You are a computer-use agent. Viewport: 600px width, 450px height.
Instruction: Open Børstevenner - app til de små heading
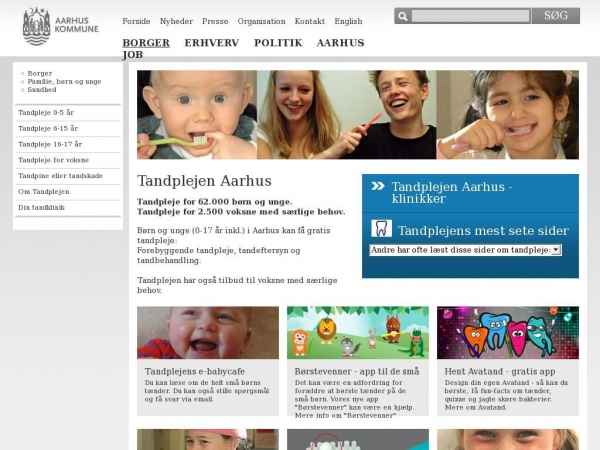click(x=357, y=371)
